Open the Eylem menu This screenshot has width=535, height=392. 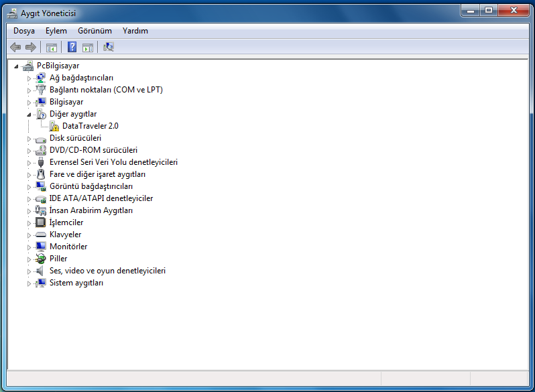click(56, 31)
